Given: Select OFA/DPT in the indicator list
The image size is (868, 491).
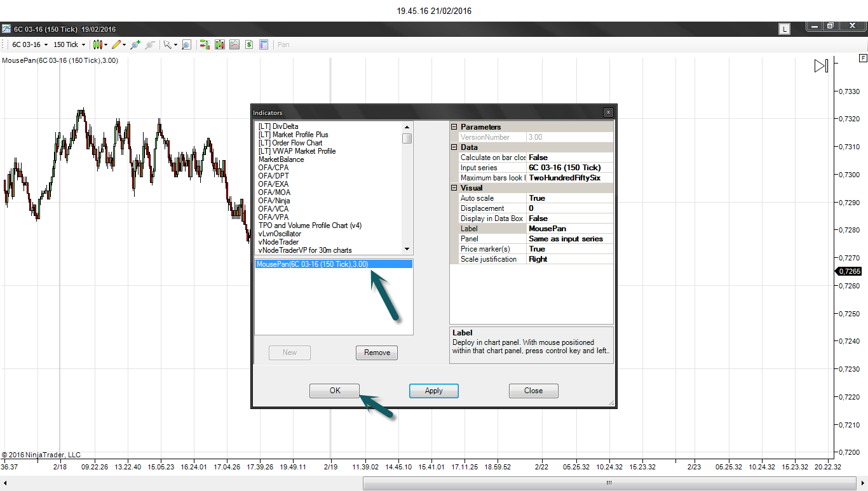Looking at the screenshot, I should 273,176.
